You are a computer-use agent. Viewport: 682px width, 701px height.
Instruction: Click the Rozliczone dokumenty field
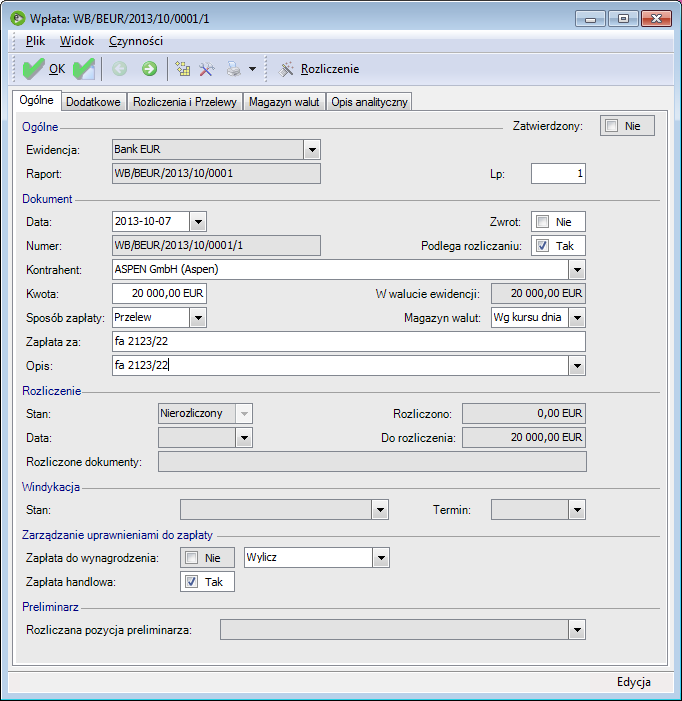[x=372, y=462]
